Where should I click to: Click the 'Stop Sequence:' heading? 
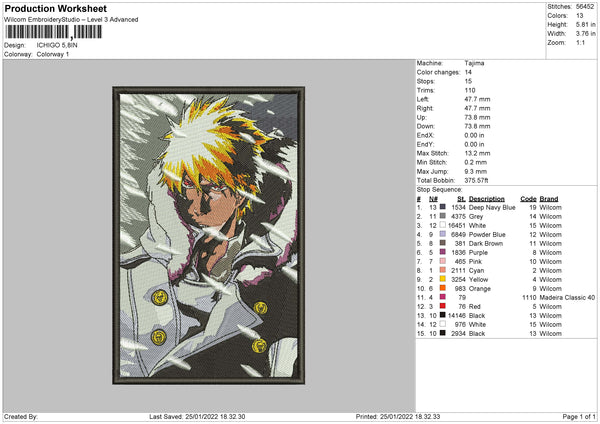(439, 189)
